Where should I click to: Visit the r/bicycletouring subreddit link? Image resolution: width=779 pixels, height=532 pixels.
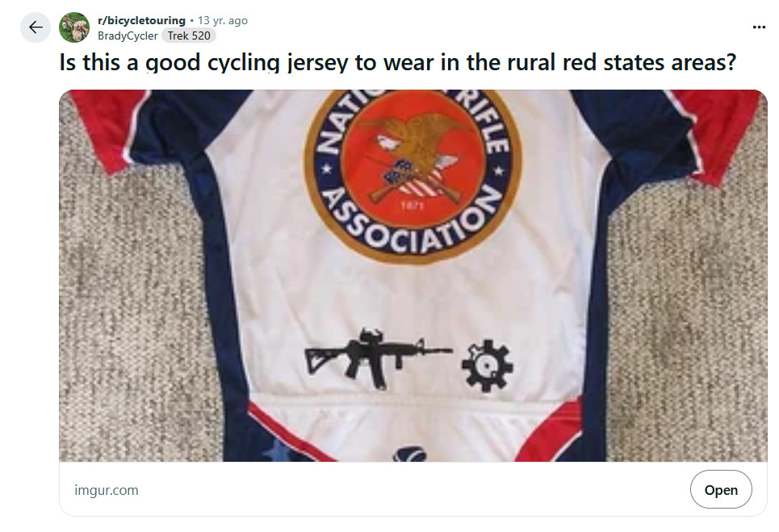click(141, 20)
